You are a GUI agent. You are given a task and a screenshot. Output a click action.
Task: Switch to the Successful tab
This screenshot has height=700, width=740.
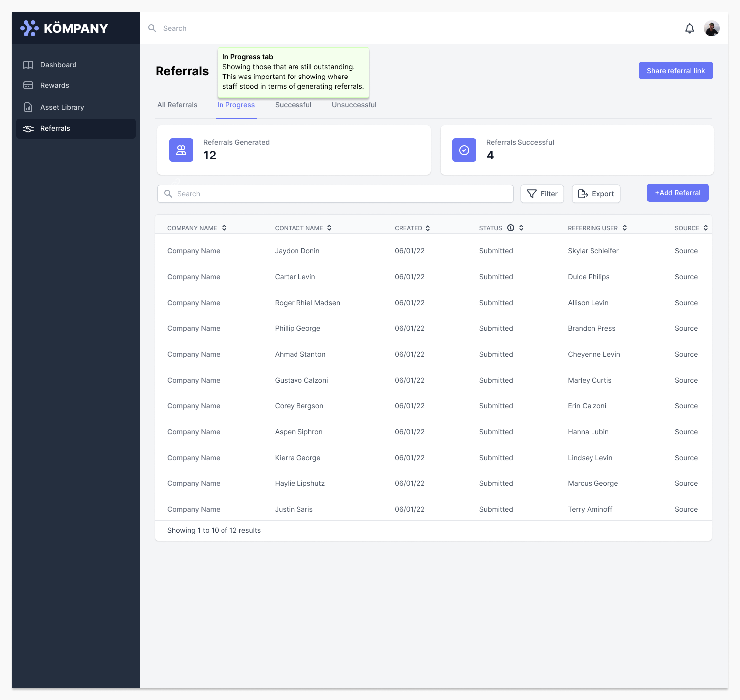click(x=293, y=105)
